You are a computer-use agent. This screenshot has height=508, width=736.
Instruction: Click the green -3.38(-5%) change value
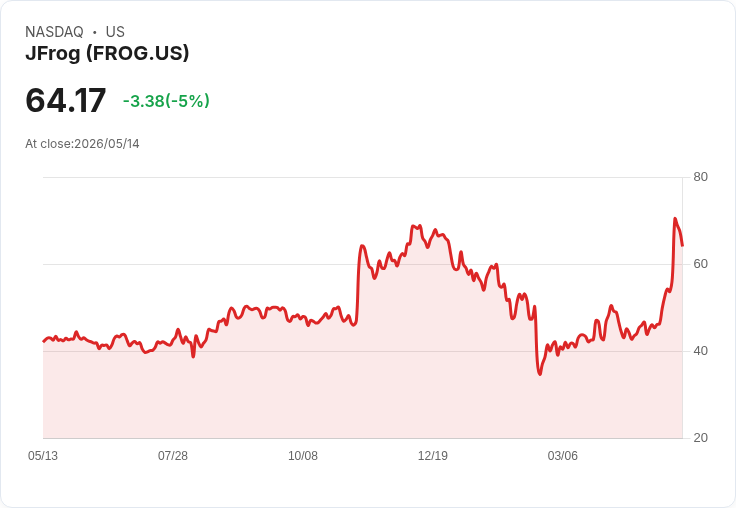(x=166, y=101)
